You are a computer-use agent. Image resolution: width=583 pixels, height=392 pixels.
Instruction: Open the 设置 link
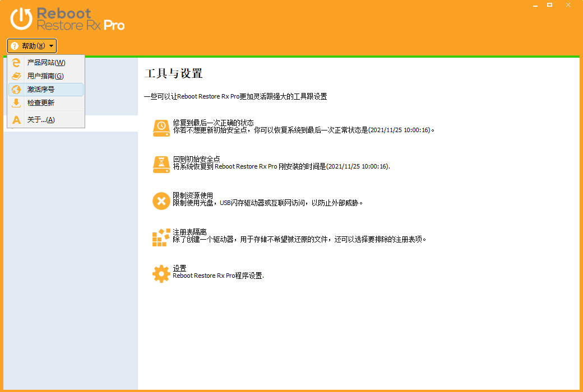point(179,268)
